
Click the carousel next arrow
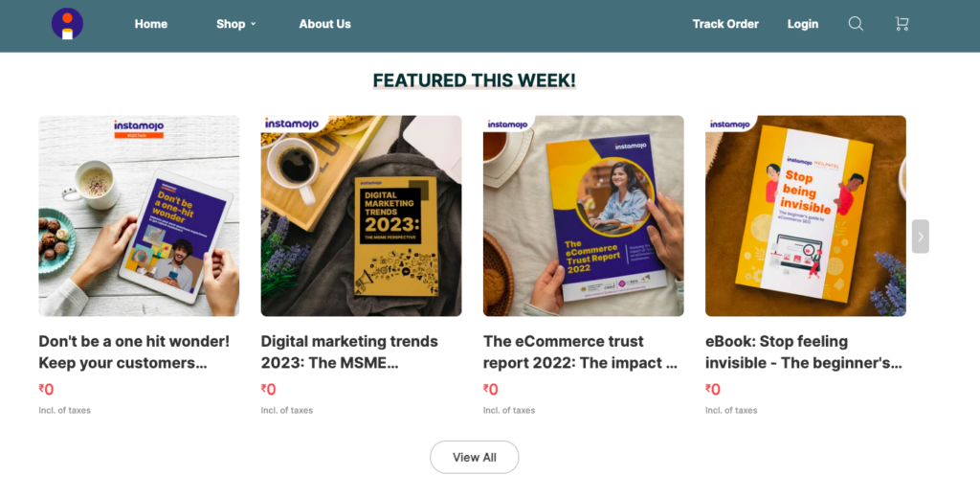pos(921,236)
